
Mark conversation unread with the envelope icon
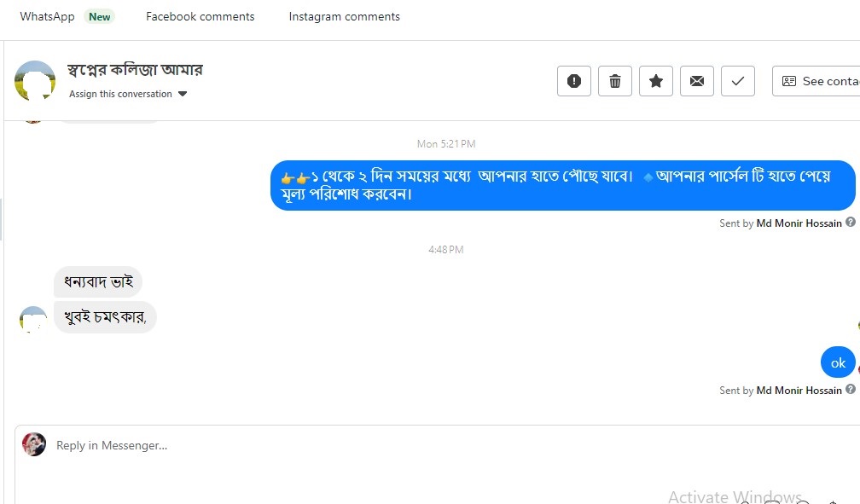(x=697, y=81)
